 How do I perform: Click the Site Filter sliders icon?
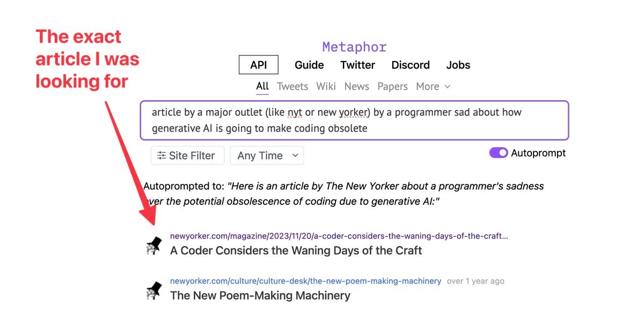pyautogui.click(x=161, y=155)
